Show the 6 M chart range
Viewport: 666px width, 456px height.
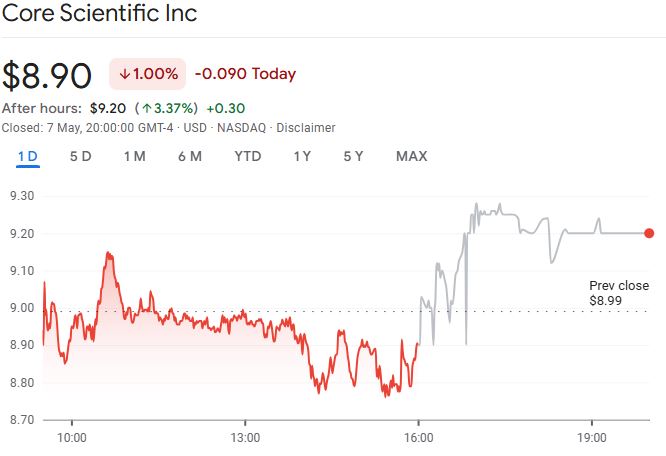pos(190,156)
